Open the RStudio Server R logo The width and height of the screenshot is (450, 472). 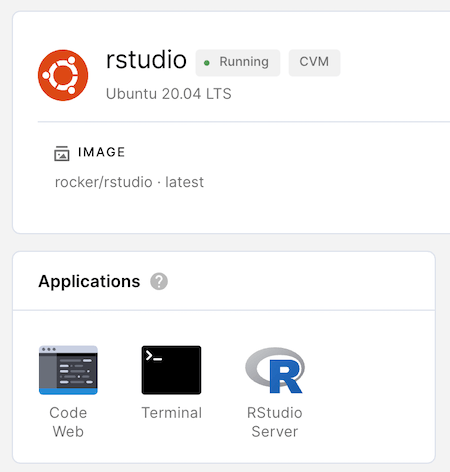coord(275,370)
